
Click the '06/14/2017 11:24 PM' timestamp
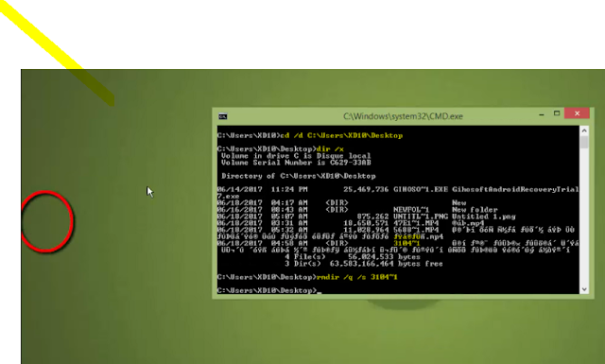pyautogui.click(x=263, y=189)
